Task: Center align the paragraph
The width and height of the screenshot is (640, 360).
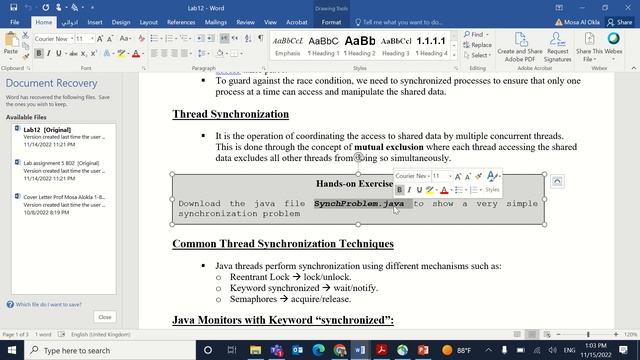Action: click(x=164, y=53)
